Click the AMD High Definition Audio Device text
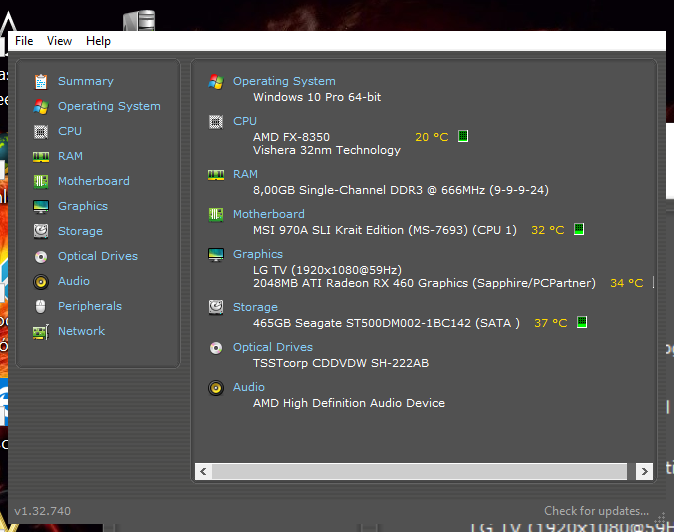This screenshot has width=674, height=532. click(349, 403)
